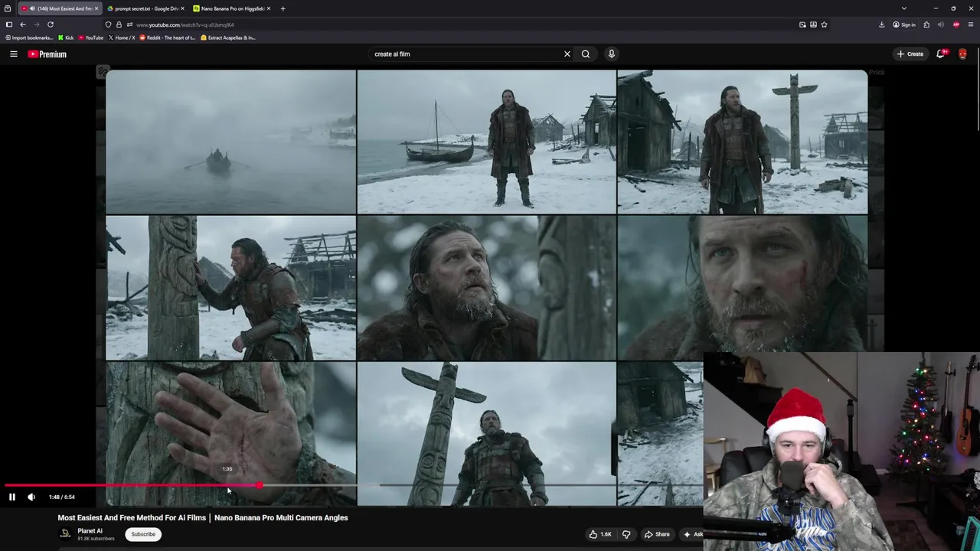Click the video title text
This screenshot has width=980, height=551.
click(203, 518)
